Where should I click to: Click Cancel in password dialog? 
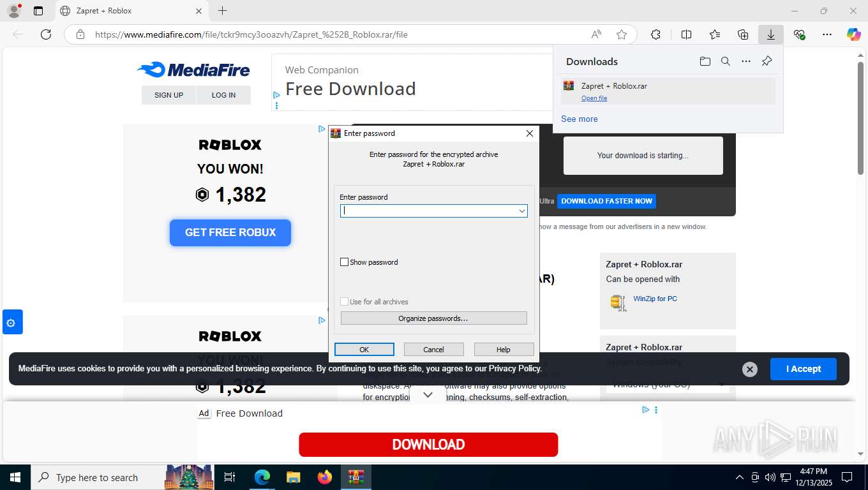433,350
